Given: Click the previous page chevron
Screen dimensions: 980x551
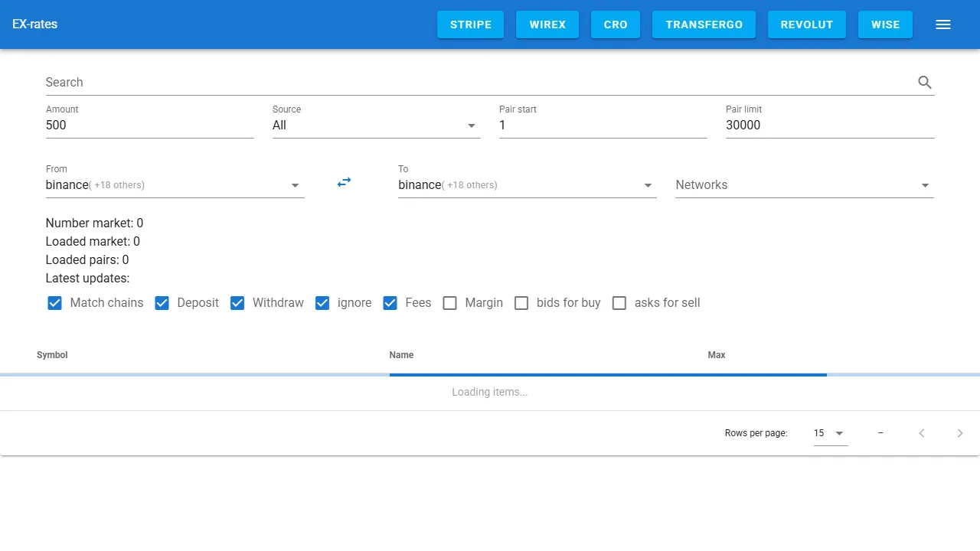Looking at the screenshot, I should pos(921,432).
